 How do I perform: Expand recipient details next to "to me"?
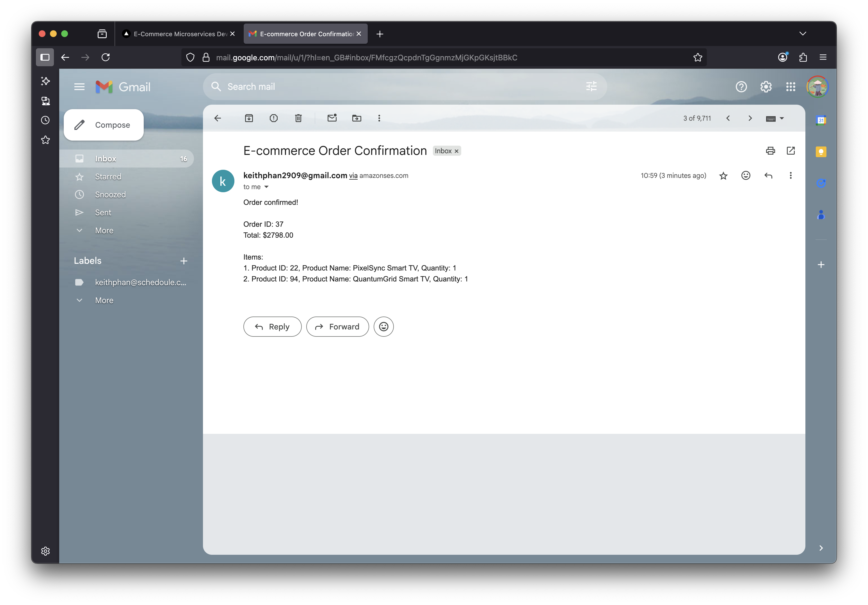[x=266, y=187]
